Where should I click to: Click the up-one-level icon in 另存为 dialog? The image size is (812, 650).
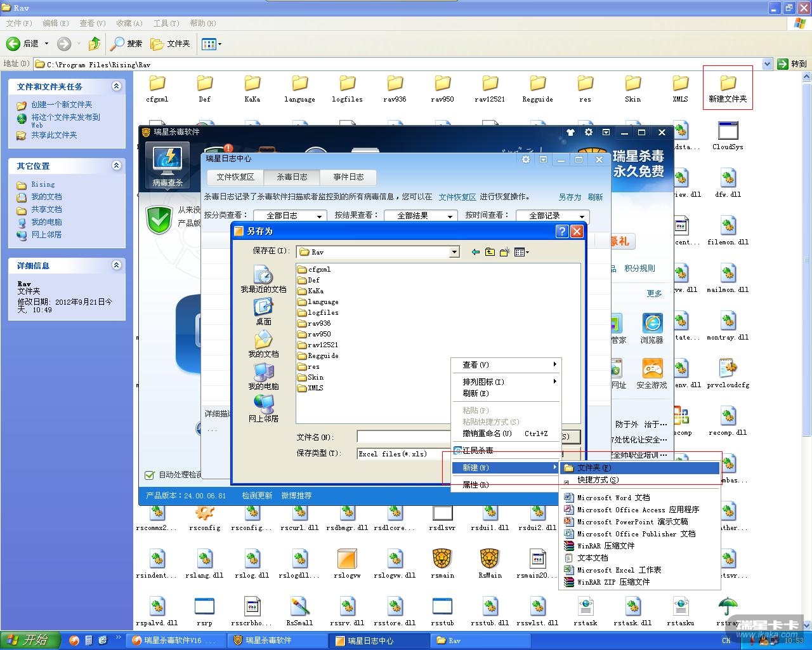click(490, 252)
